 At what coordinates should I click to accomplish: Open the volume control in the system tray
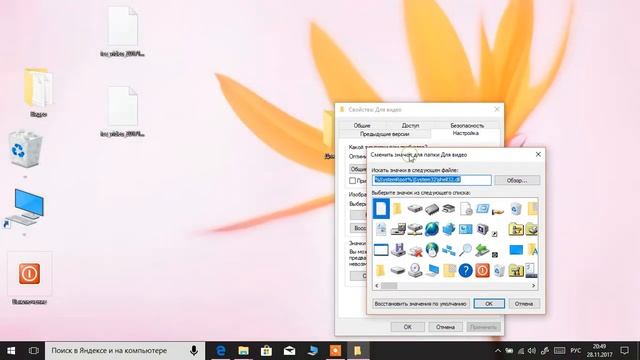tap(531, 351)
